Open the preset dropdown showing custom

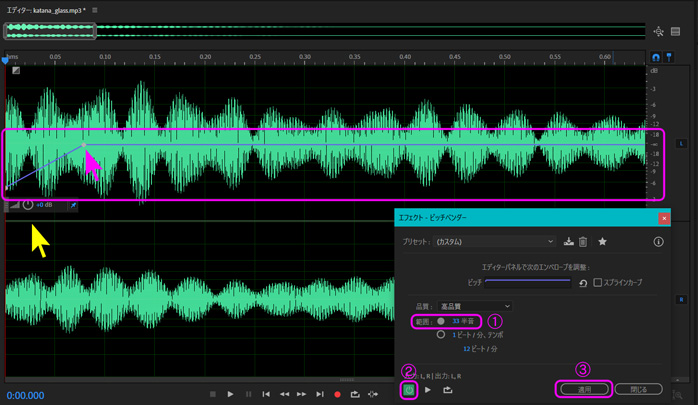(x=493, y=241)
